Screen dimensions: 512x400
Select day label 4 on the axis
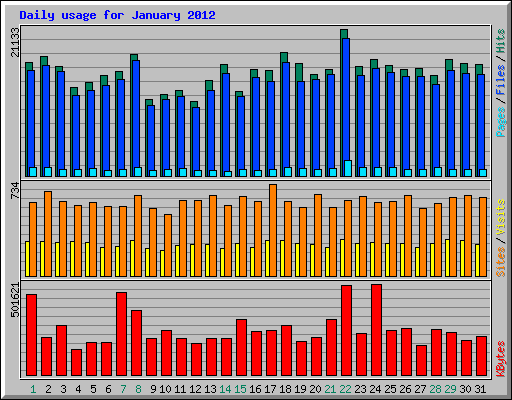click(x=78, y=389)
